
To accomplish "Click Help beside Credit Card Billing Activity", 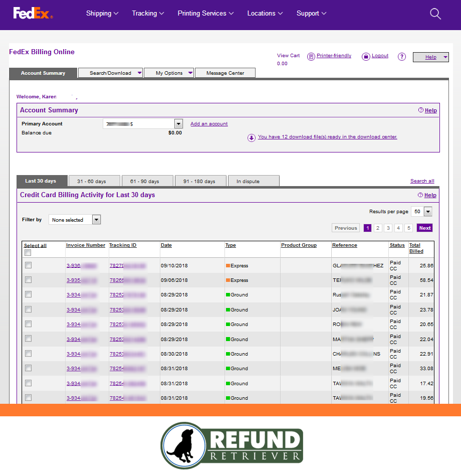I will pyautogui.click(x=430, y=195).
